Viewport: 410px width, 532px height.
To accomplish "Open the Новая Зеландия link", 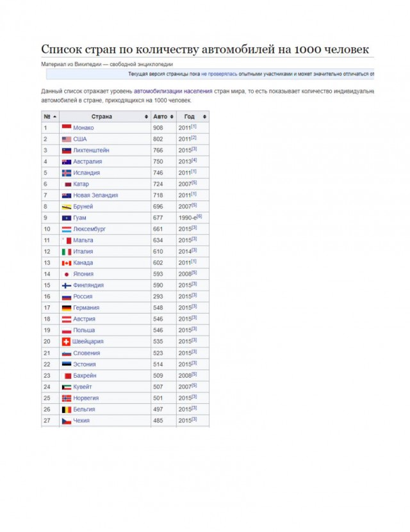I will (95, 195).
